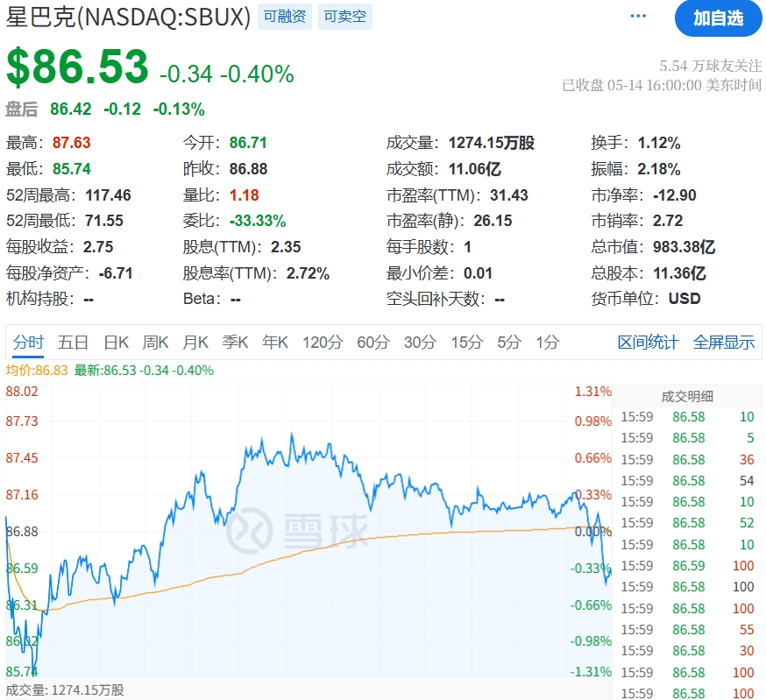The image size is (766, 700).
Task: Open the three-dot more options menu
Action: click(638, 16)
